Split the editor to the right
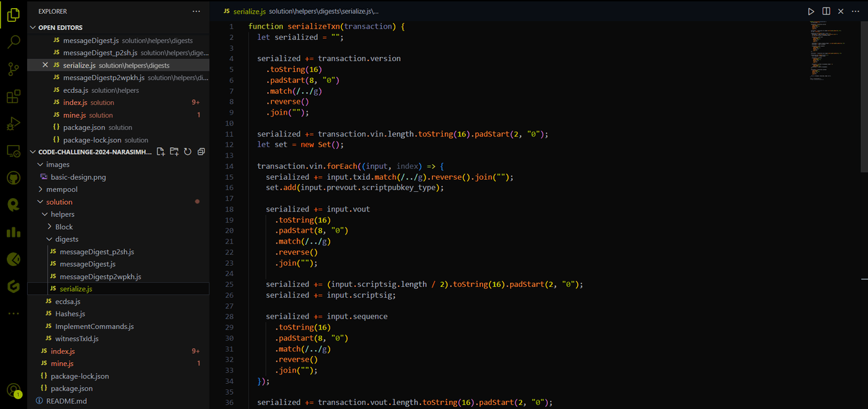The height and width of the screenshot is (409, 868). (x=826, y=12)
